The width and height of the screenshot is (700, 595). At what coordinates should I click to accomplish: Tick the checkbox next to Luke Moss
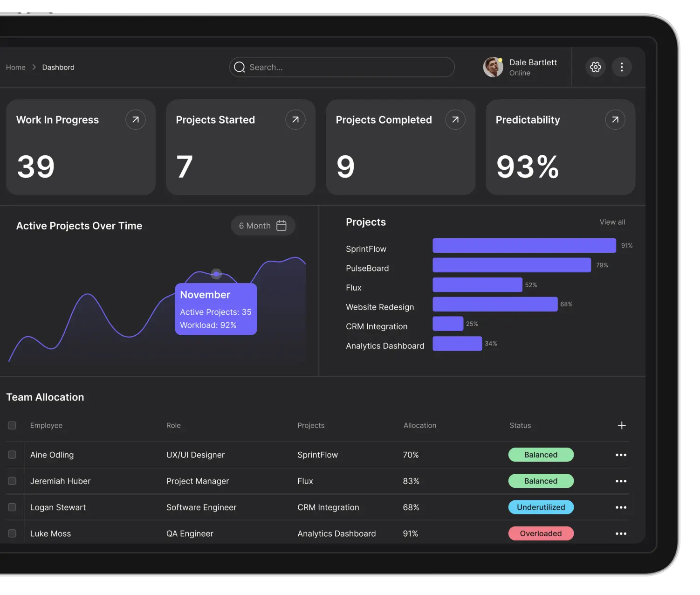pyautogui.click(x=12, y=533)
